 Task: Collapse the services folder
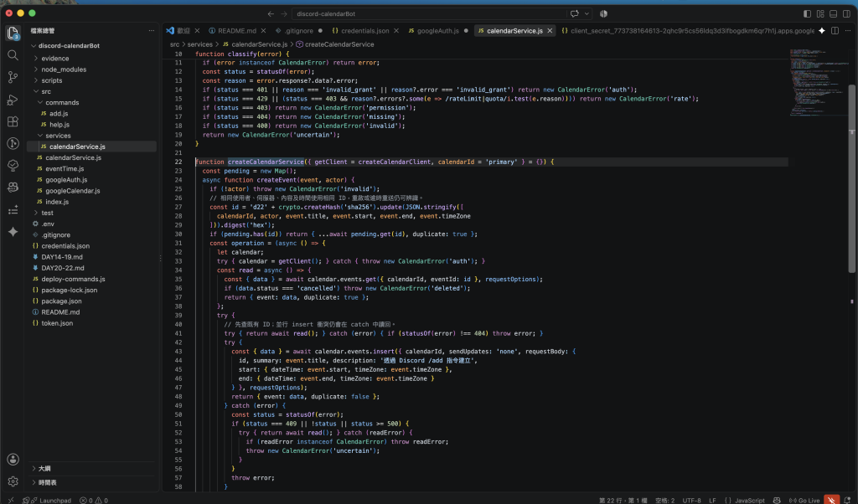click(x=92, y=136)
